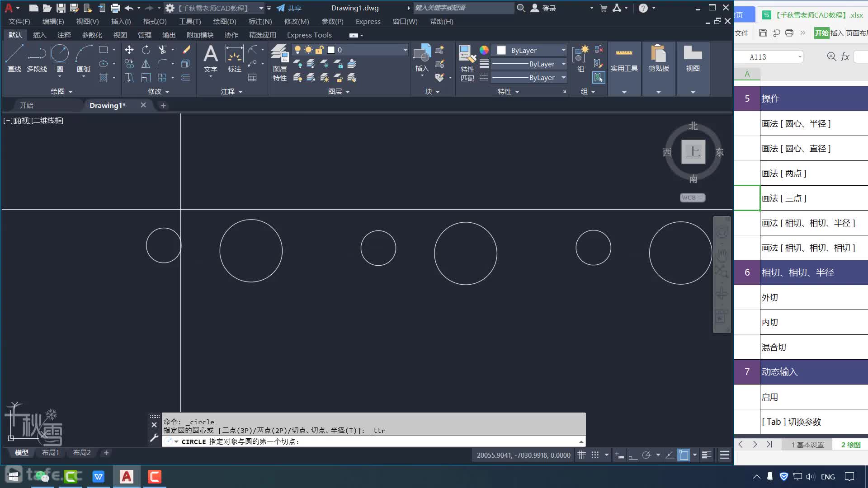Viewport: 868px width, 488px height.
Task: Toggle object snap tracking in status bar
Action: [x=670, y=455]
